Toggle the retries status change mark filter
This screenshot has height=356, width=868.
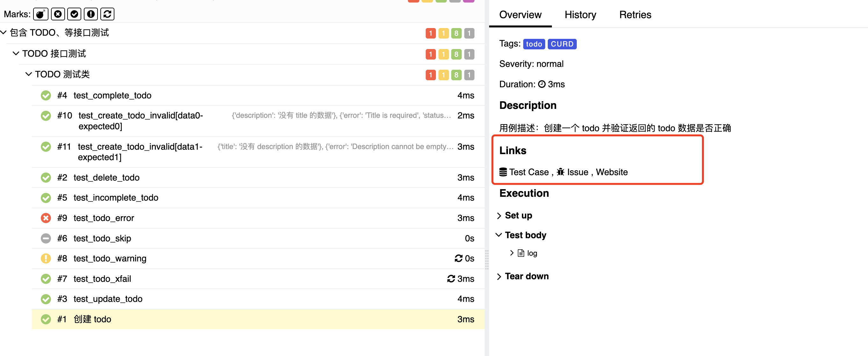(x=107, y=14)
